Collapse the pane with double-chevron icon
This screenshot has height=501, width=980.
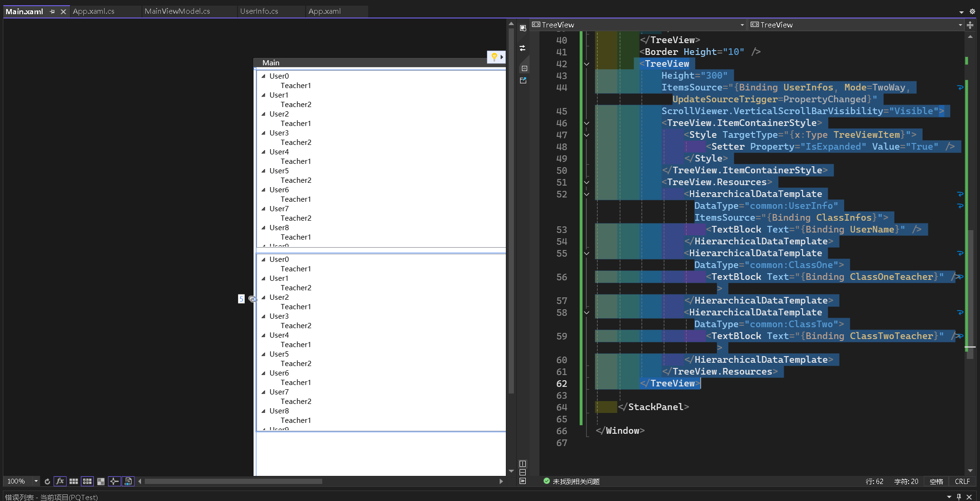click(523, 481)
